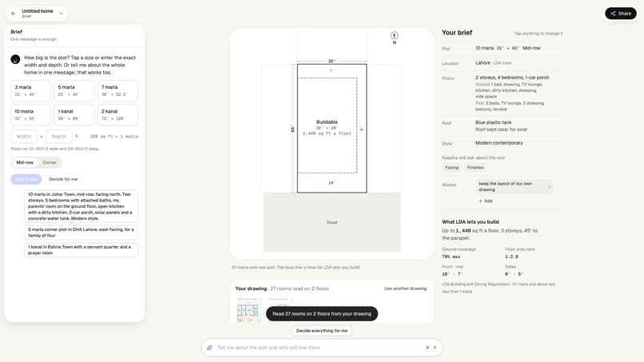Select the 3 marla plot size
The height and width of the screenshot is (362, 644).
(31, 90)
